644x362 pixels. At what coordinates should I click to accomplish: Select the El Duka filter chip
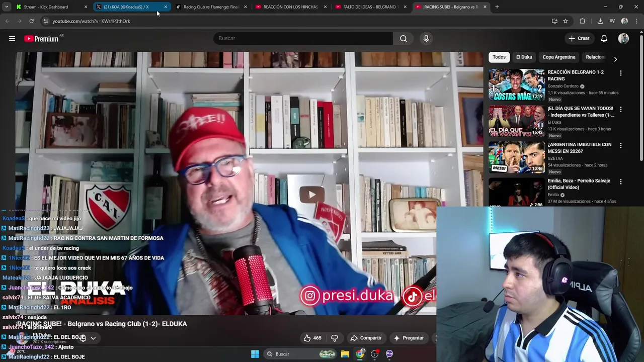point(524,57)
